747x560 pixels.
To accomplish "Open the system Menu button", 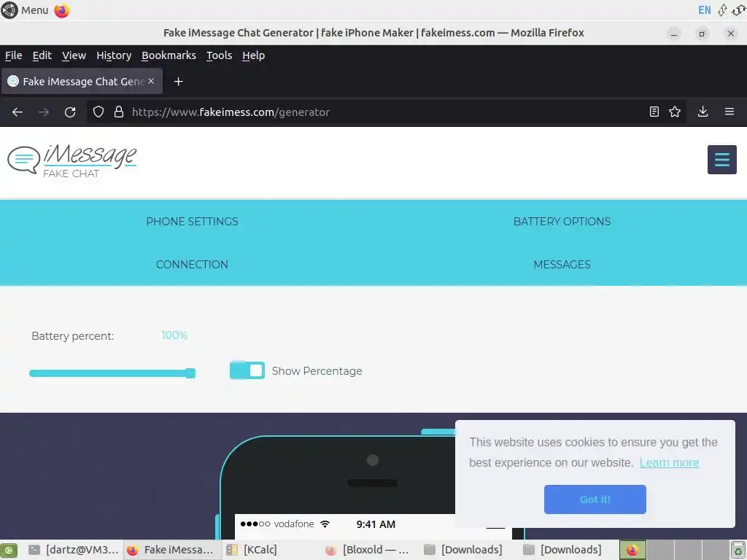I will click(x=26, y=10).
